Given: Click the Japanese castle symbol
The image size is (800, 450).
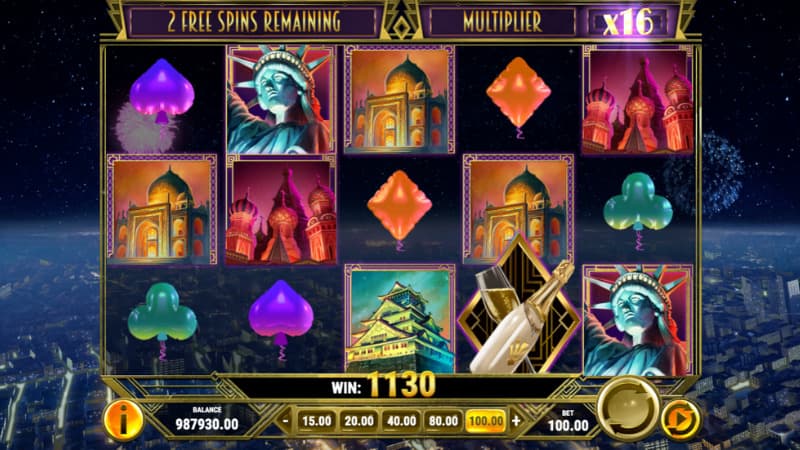Looking at the screenshot, I should point(399,319).
